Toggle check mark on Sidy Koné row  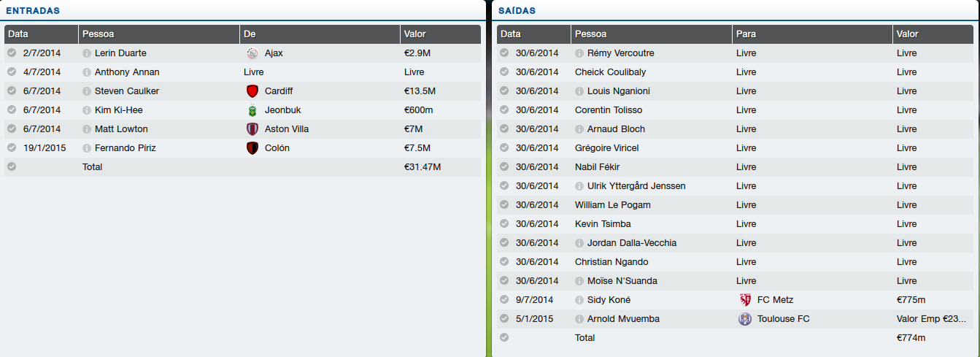pyautogui.click(x=504, y=300)
